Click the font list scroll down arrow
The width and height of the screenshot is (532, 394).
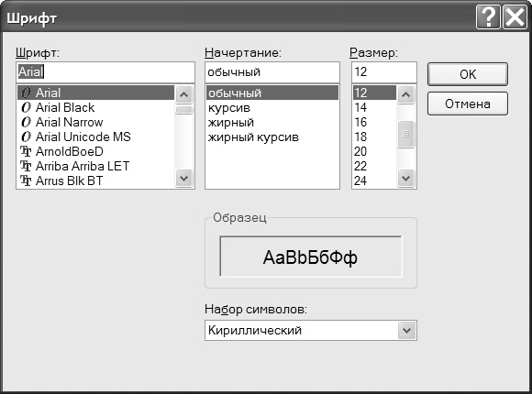click(x=183, y=179)
